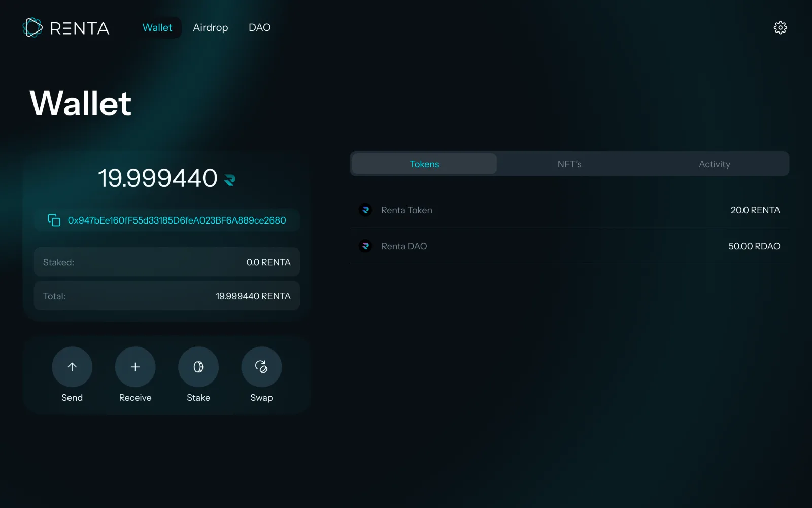Click the Wallet page heading
812x508 pixels.
(x=81, y=103)
